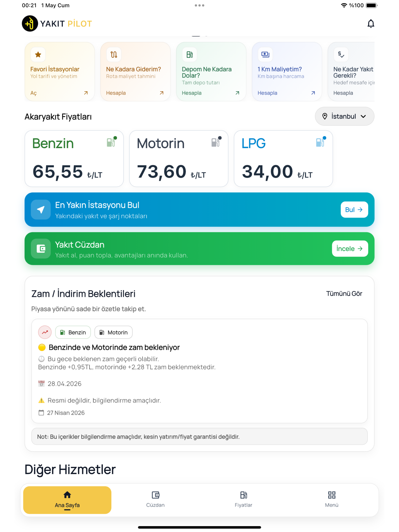Click gray pump icon on Motorin card
Screen dimensions: 399x532
[x=216, y=142]
